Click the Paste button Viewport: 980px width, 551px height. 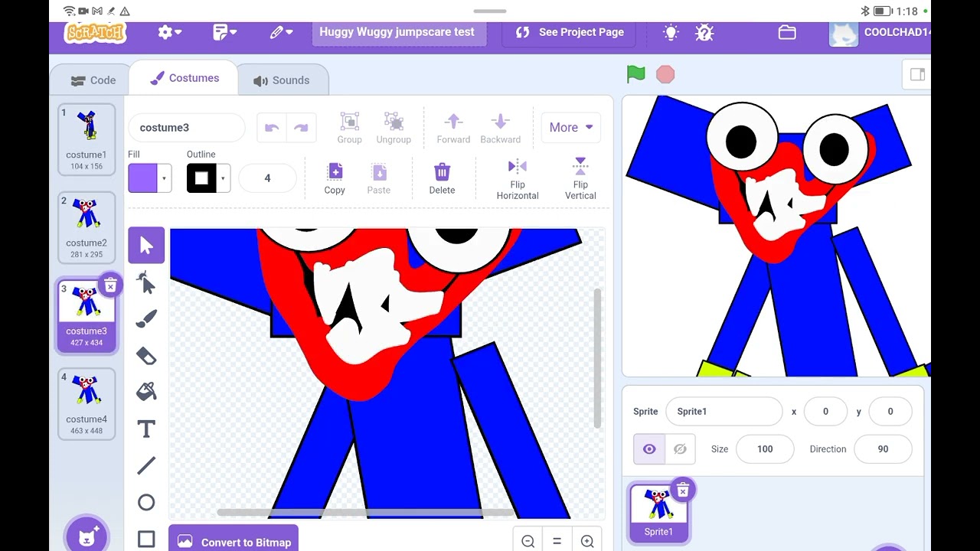pyautogui.click(x=378, y=178)
